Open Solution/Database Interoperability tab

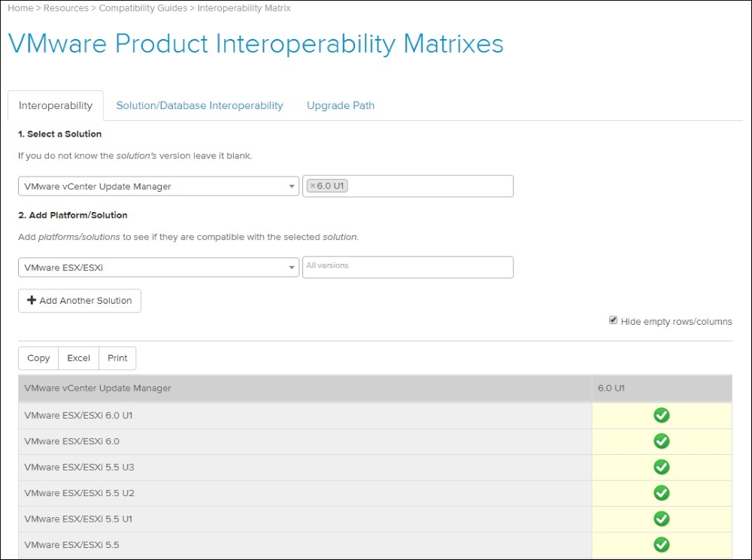[x=199, y=105]
